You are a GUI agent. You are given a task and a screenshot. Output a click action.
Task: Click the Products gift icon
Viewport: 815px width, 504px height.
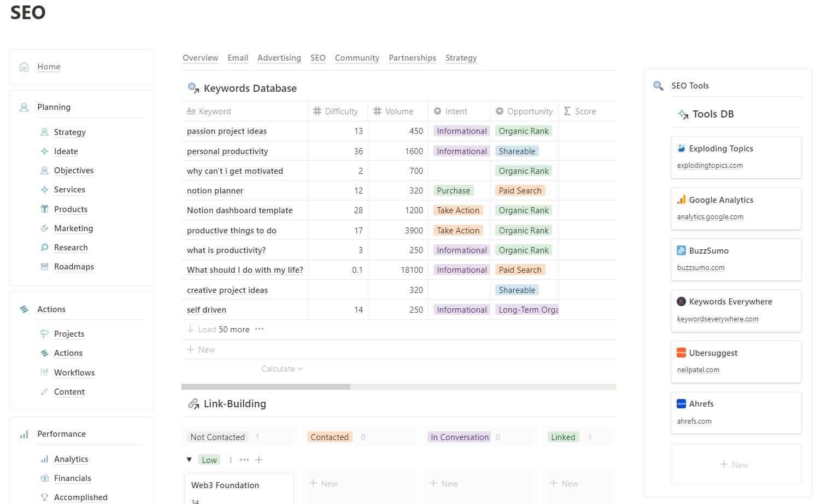[44, 209]
